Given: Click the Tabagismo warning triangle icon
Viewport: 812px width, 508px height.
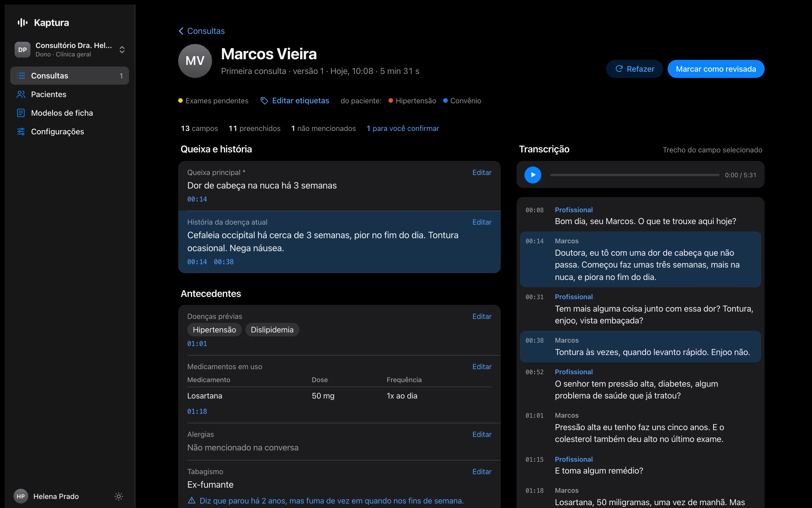Looking at the screenshot, I should pyautogui.click(x=192, y=501).
